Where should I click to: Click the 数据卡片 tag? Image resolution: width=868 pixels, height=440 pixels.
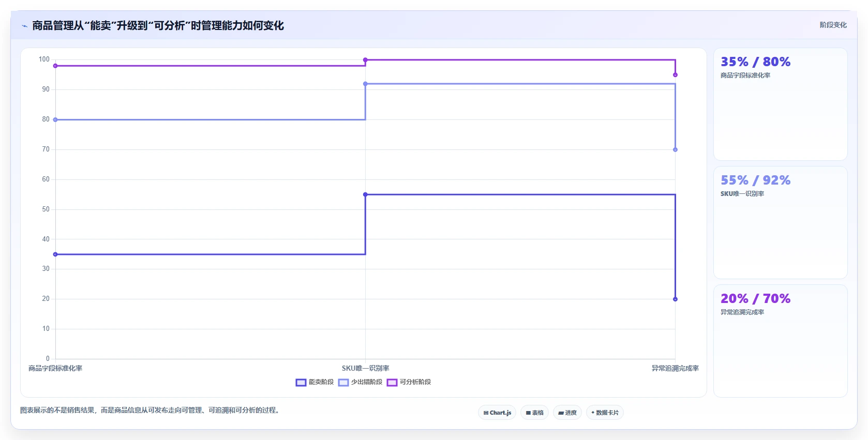[x=605, y=413]
